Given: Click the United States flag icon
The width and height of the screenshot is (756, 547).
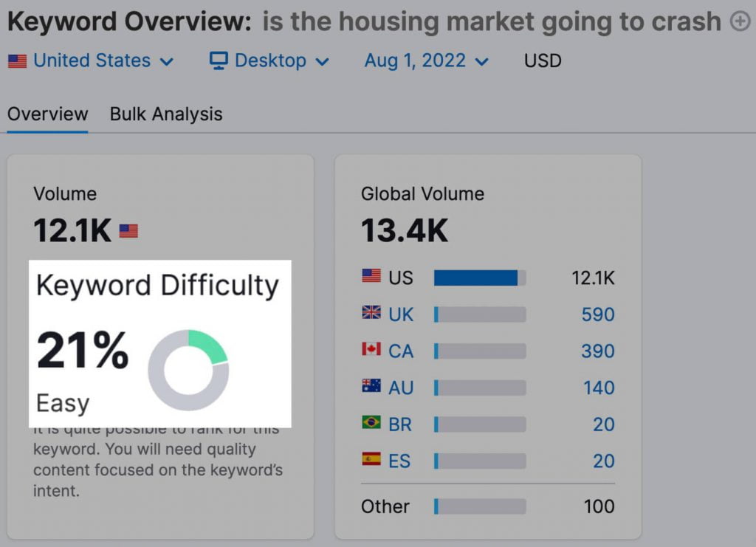Looking at the screenshot, I should click(x=18, y=61).
